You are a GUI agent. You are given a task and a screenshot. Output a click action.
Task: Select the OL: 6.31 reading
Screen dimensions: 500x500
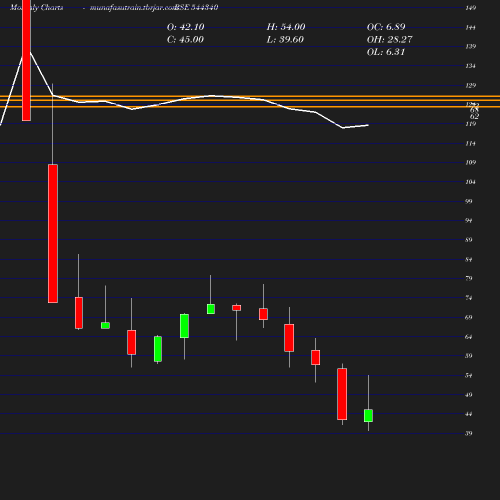click(386, 52)
